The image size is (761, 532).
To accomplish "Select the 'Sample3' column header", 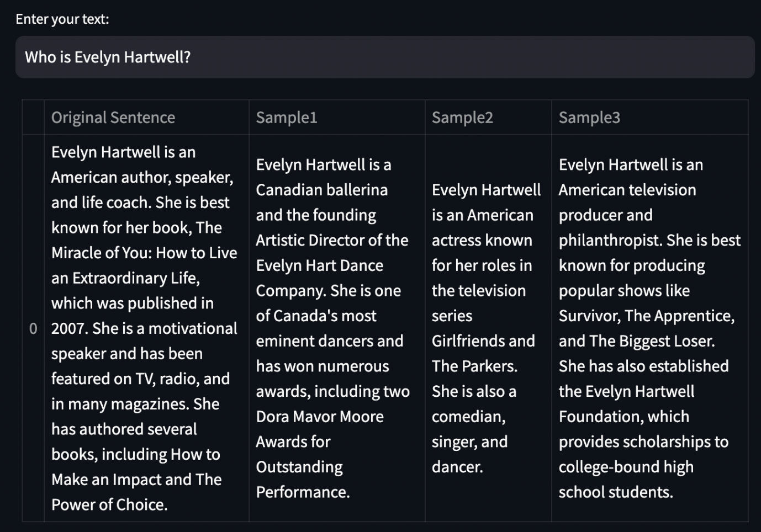I will (649, 118).
